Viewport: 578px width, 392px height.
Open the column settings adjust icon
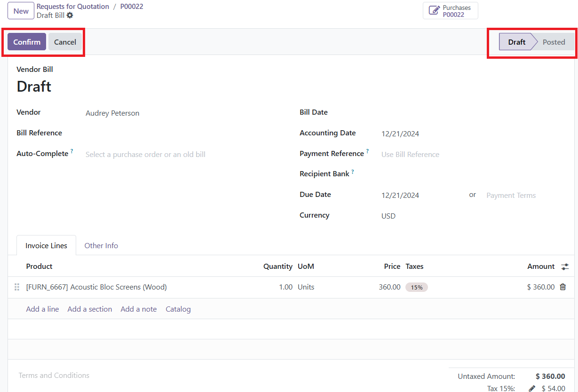565,267
